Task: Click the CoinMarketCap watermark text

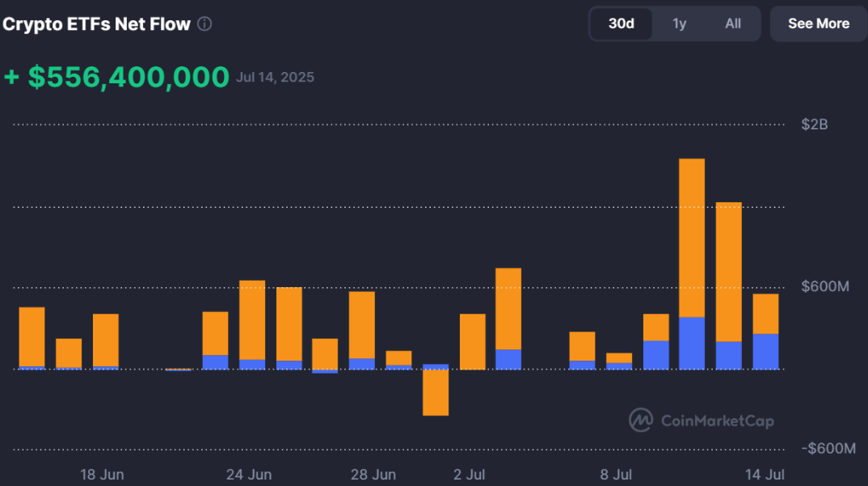Action: pos(717,420)
